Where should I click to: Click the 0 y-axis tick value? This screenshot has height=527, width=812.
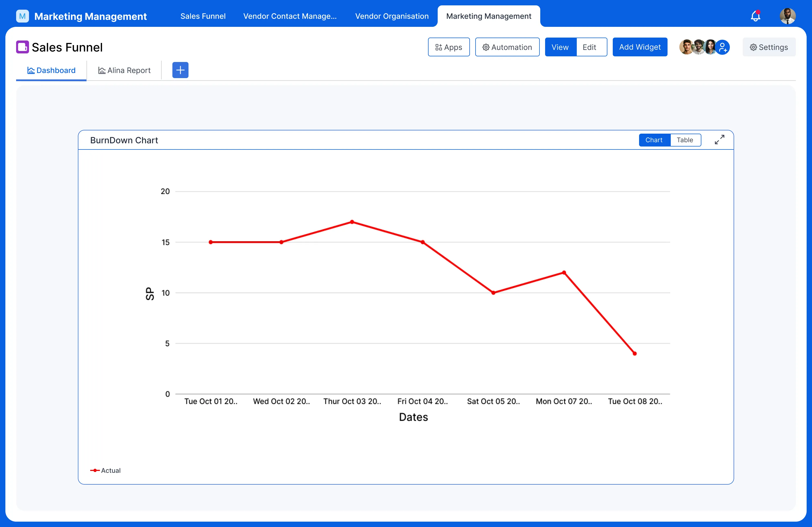coord(167,394)
